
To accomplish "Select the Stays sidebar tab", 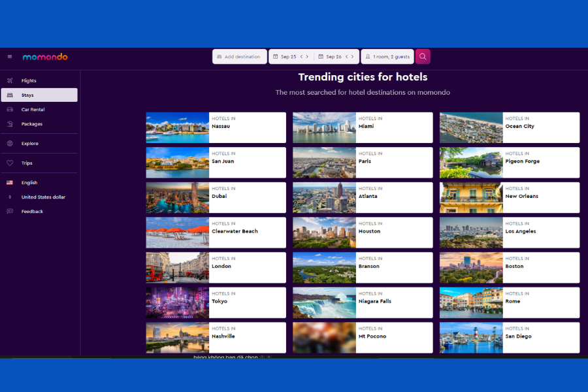I will (39, 95).
